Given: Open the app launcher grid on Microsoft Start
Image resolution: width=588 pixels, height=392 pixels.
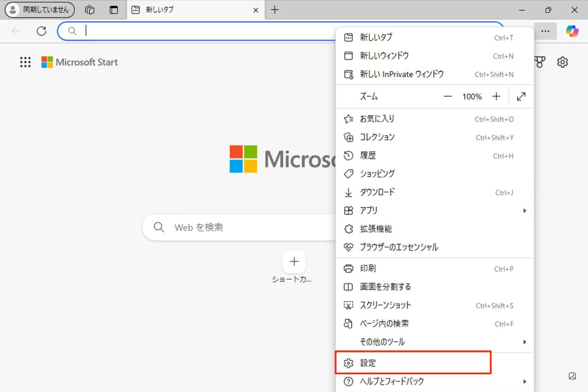Looking at the screenshot, I should pos(25,62).
